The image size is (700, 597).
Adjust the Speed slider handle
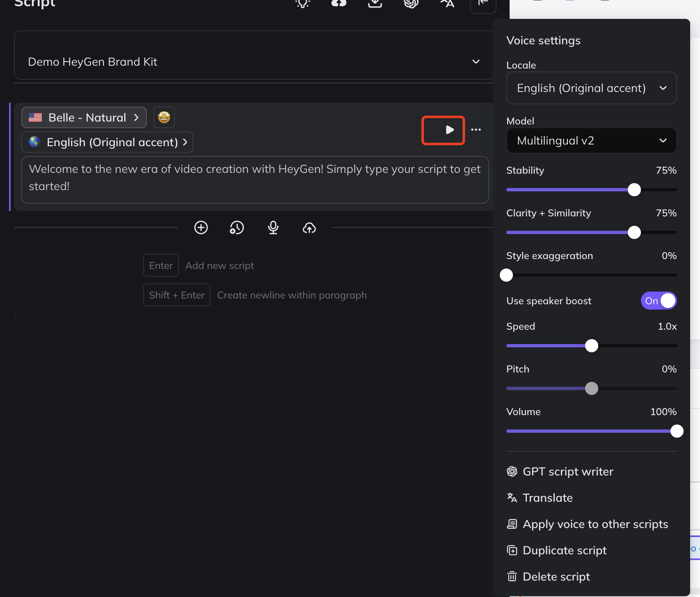(x=592, y=346)
